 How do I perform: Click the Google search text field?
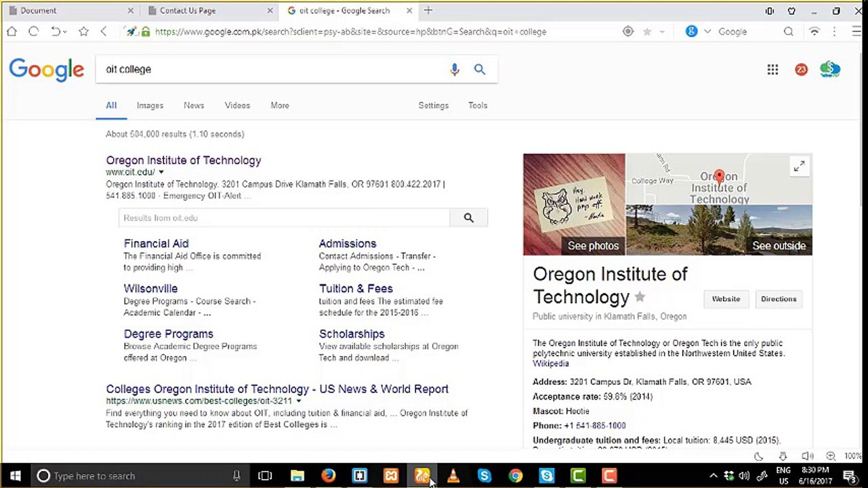pos(271,69)
